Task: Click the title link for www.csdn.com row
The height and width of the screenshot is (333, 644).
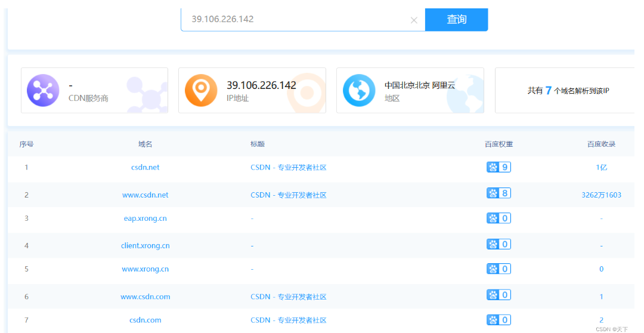Action: [289, 297]
